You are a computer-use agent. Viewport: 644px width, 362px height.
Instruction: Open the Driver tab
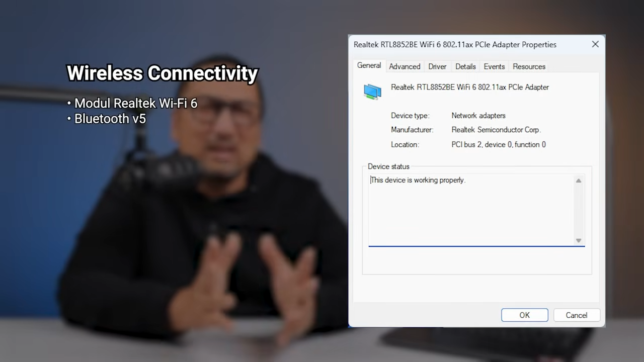[x=437, y=66]
